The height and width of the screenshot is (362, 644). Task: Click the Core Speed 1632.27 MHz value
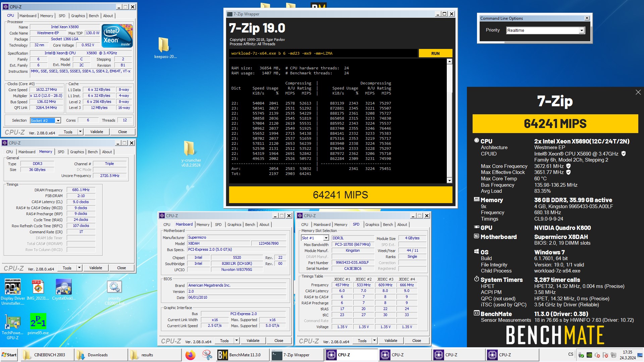(x=46, y=89)
